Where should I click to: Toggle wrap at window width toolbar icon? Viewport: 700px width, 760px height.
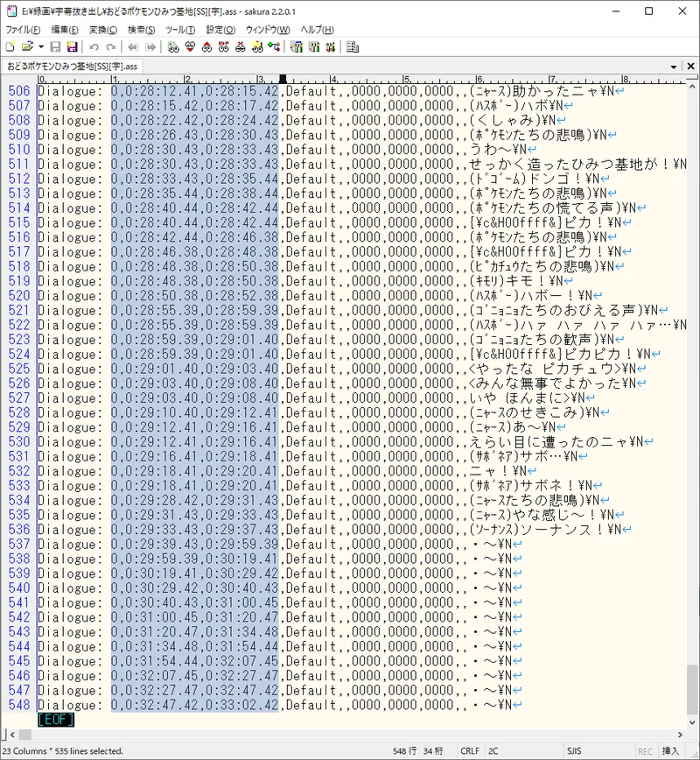click(x=352, y=46)
